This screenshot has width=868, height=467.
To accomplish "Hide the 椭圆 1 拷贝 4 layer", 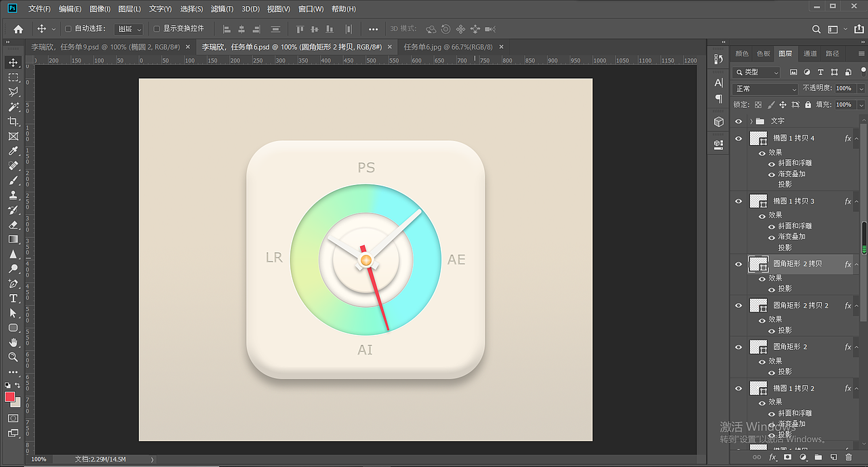I will click(738, 138).
